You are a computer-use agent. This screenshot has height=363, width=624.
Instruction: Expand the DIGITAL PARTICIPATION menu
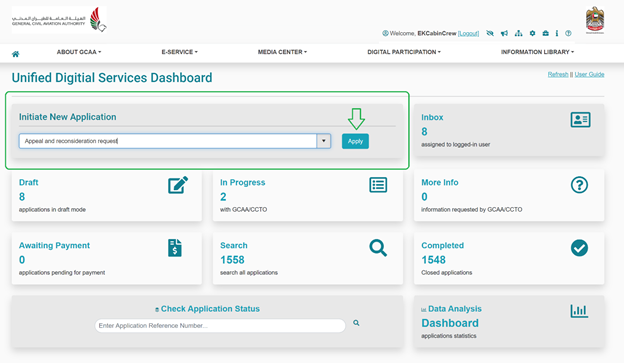(404, 52)
